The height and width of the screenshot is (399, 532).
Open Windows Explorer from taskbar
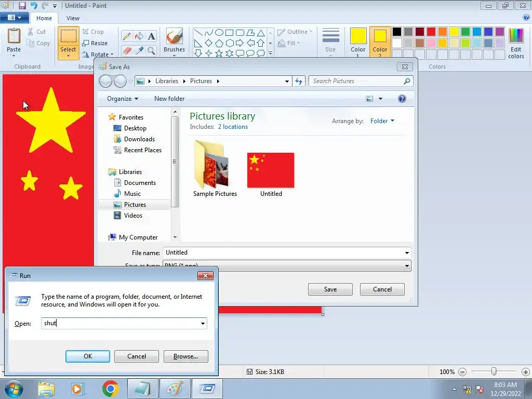point(46,389)
